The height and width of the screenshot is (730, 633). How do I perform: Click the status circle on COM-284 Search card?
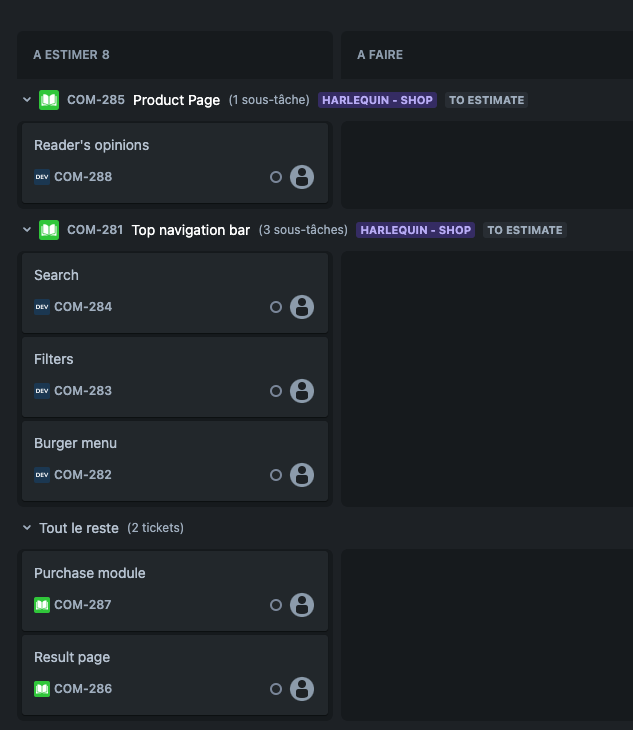tap(276, 307)
